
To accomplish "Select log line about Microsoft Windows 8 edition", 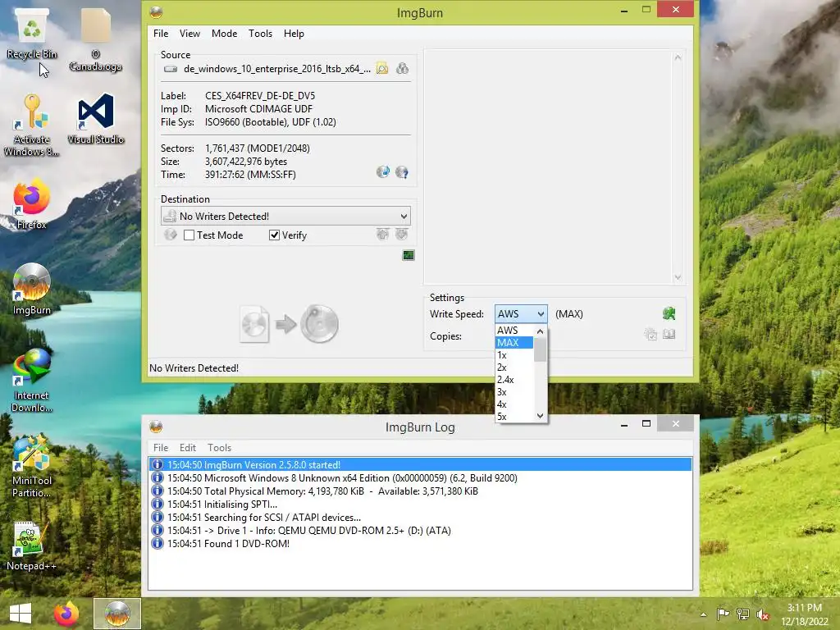I will coord(420,478).
